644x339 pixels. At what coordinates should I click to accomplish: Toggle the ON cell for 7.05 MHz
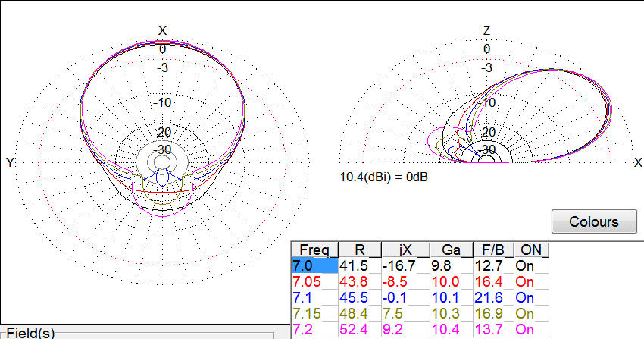tap(532, 282)
